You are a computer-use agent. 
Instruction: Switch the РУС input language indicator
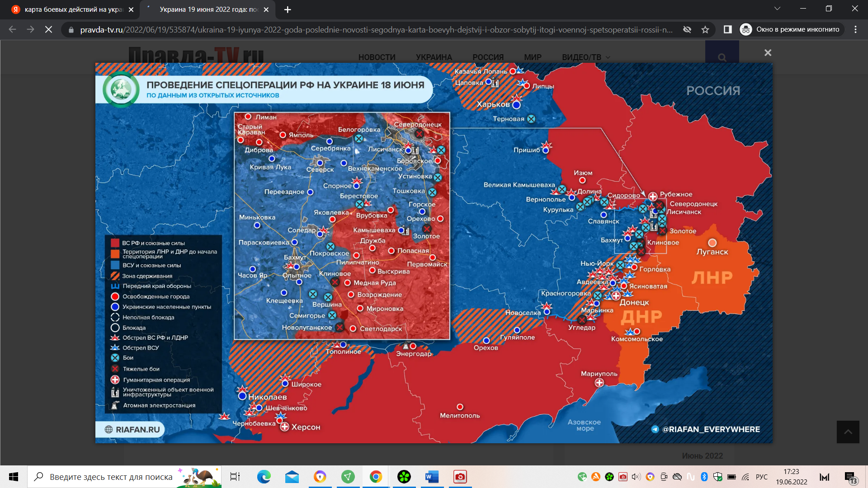(x=762, y=477)
